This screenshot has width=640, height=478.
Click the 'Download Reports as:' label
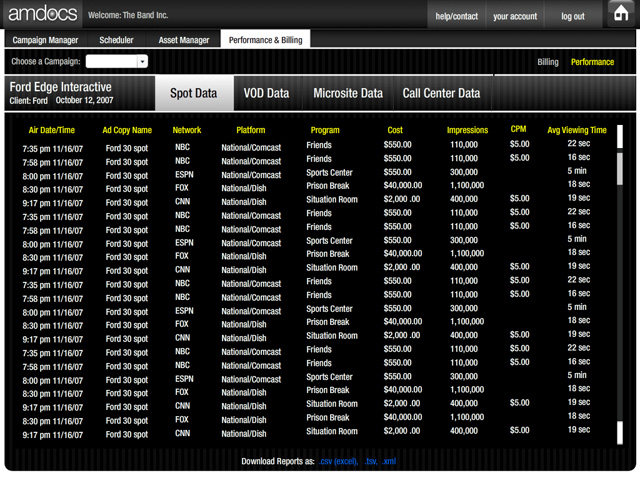tap(278, 461)
